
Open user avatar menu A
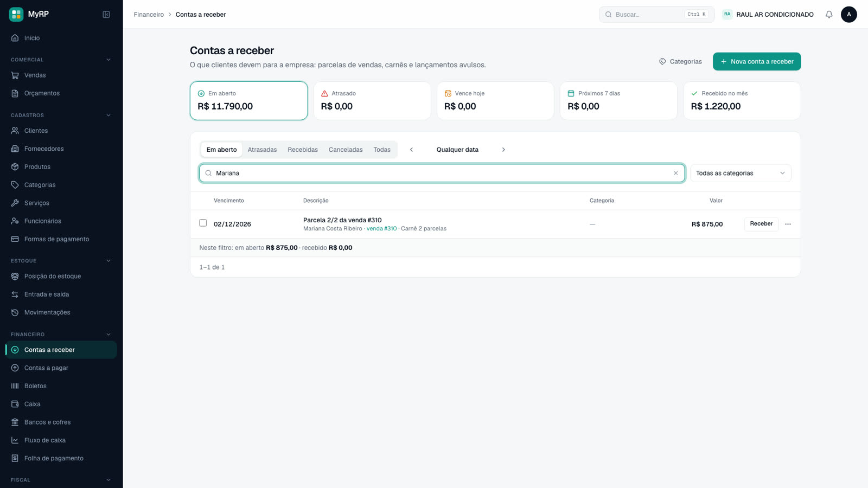pyautogui.click(x=849, y=15)
